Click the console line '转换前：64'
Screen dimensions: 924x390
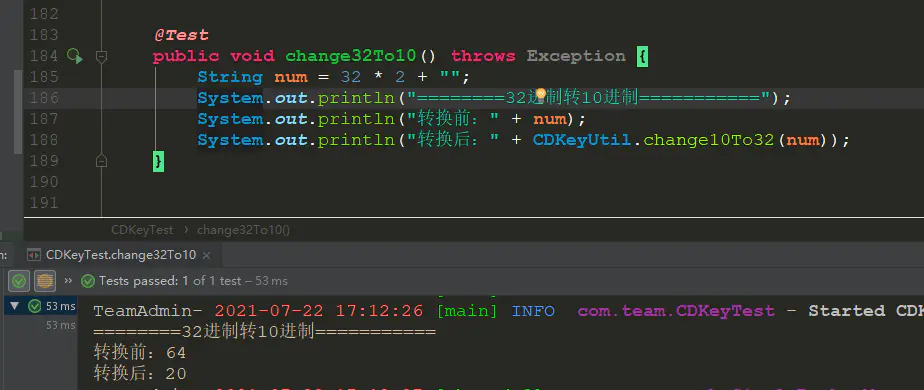(140, 353)
